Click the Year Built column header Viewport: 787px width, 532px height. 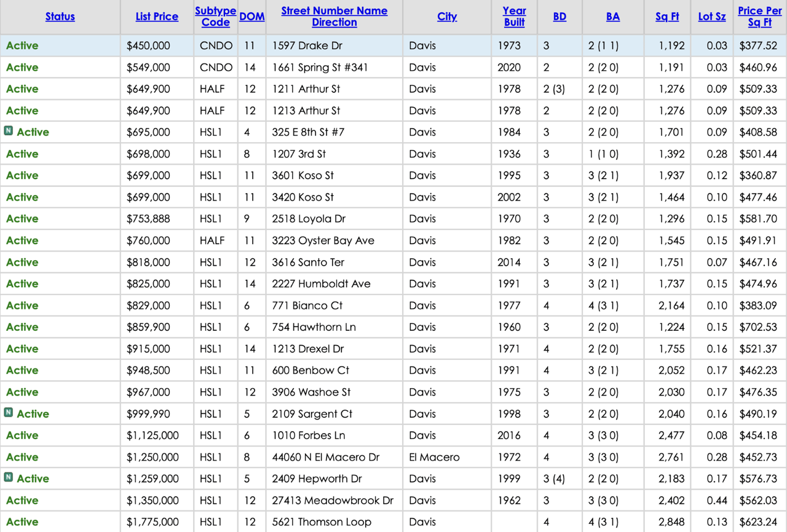(x=515, y=17)
